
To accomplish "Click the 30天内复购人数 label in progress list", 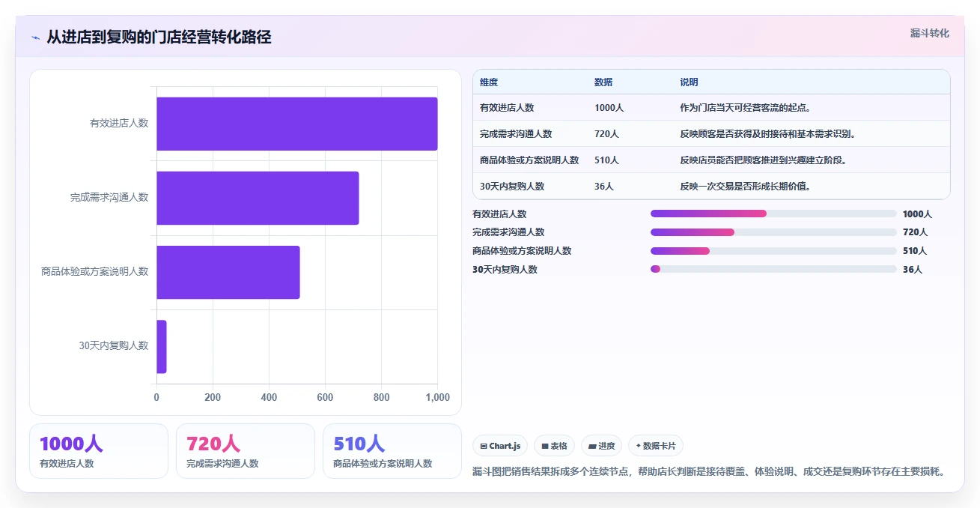I will pos(505,270).
